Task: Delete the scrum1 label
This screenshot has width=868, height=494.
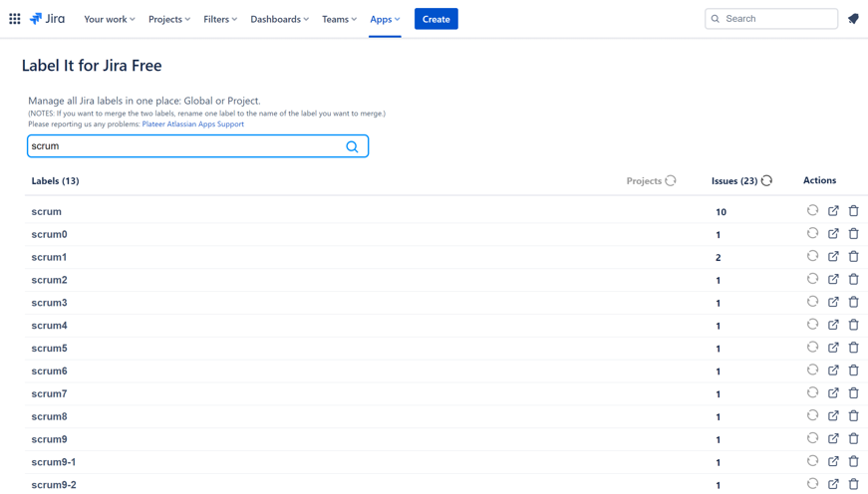Action: (x=854, y=256)
